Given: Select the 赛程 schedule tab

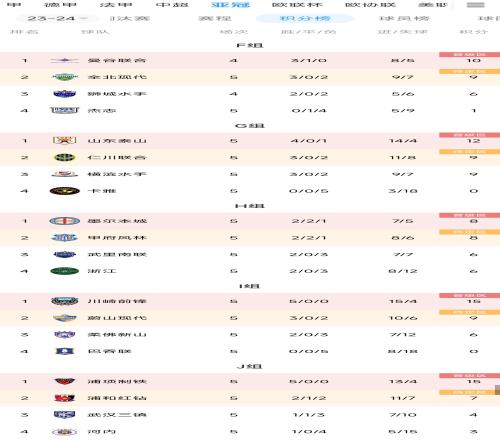Looking at the screenshot, I should click(215, 18).
